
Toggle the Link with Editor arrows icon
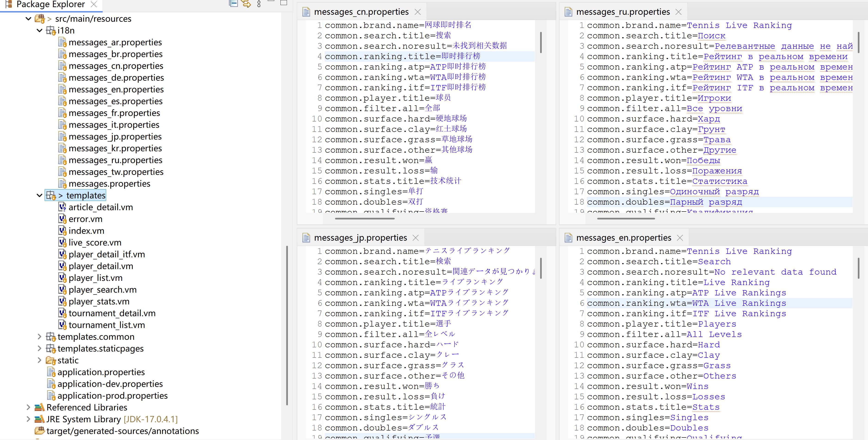click(246, 4)
